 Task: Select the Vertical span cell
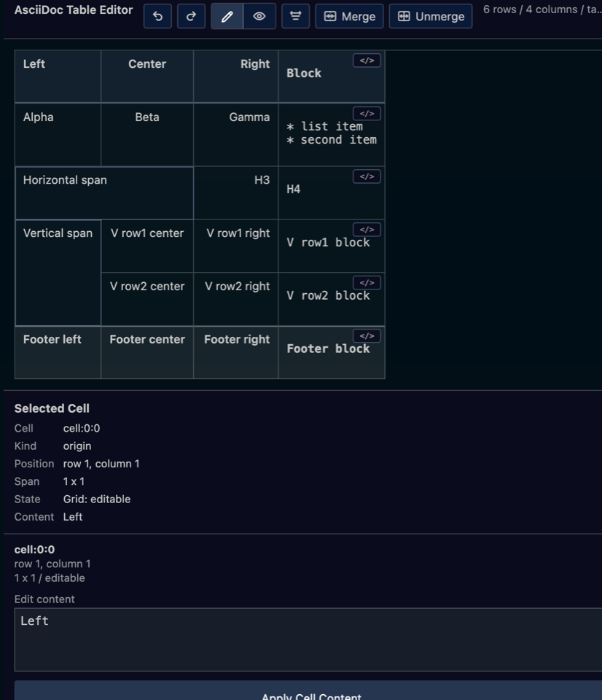(x=58, y=273)
